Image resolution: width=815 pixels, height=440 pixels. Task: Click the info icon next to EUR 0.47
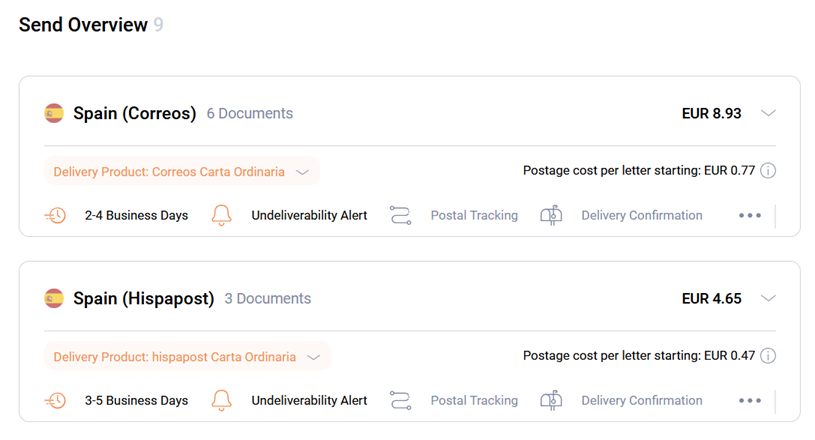tap(768, 356)
